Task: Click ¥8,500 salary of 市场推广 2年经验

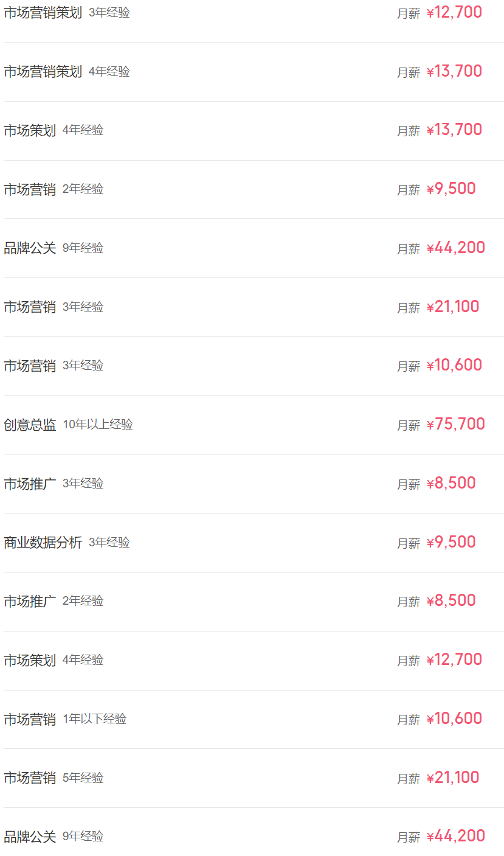Action: (451, 600)
